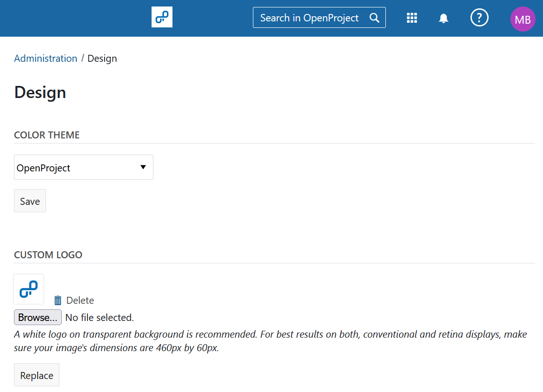This screenshot has width=543, height=392.
Task: Click the Delete text link for the custom logo
Action: [80, 301]
